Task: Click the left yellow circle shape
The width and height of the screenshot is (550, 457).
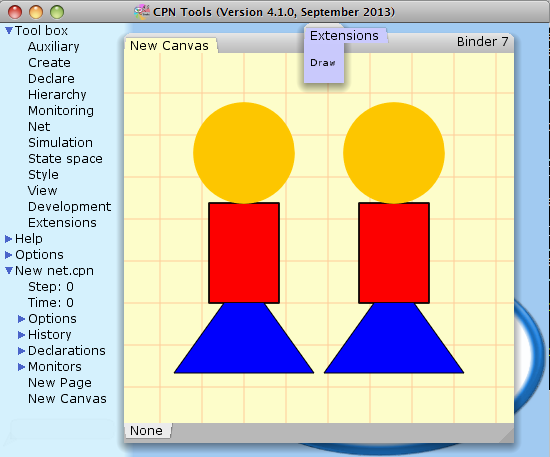Action: coord(244,153)
